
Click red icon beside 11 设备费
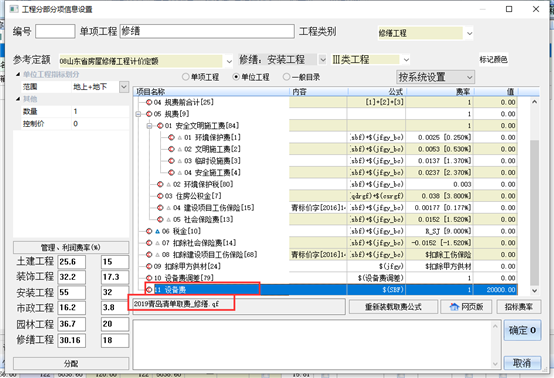[149, 290]
